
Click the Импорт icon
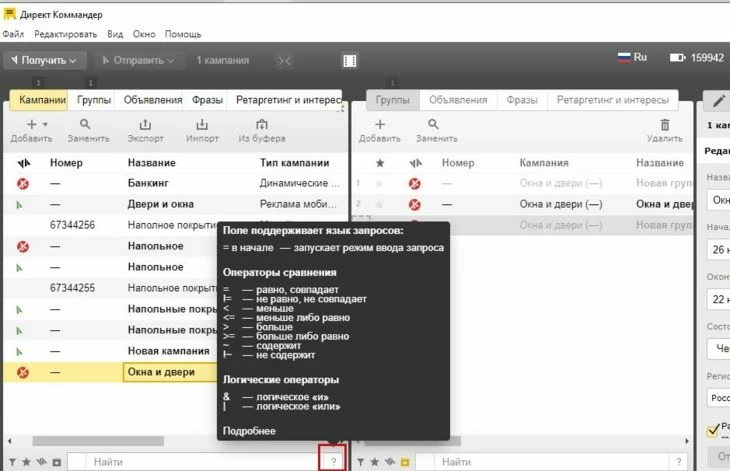[202, 125]
